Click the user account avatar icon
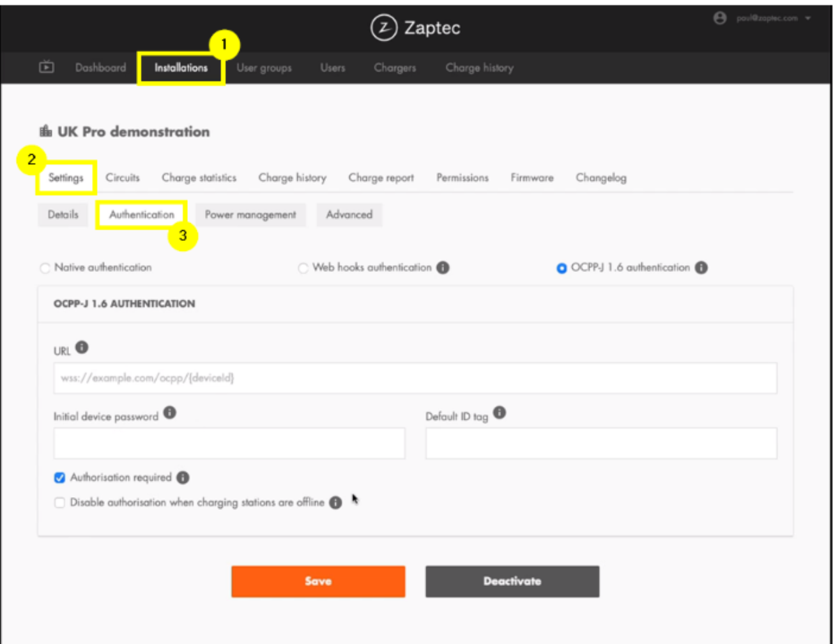 tap(720, 18)
